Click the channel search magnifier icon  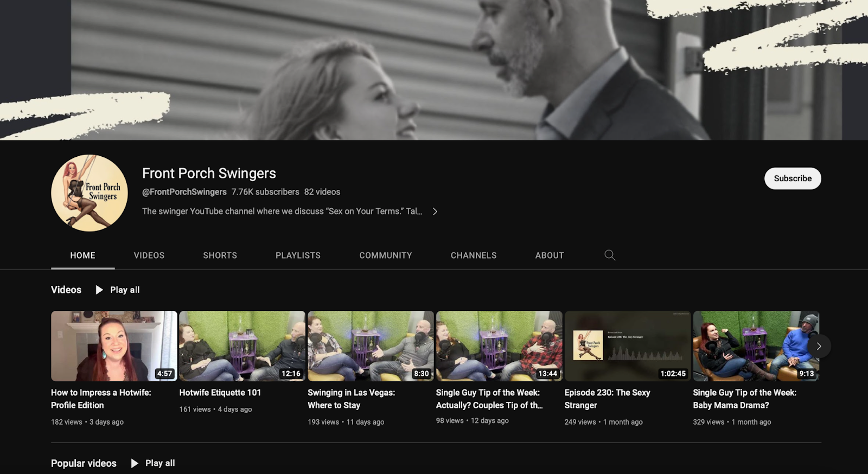[610, 255]
